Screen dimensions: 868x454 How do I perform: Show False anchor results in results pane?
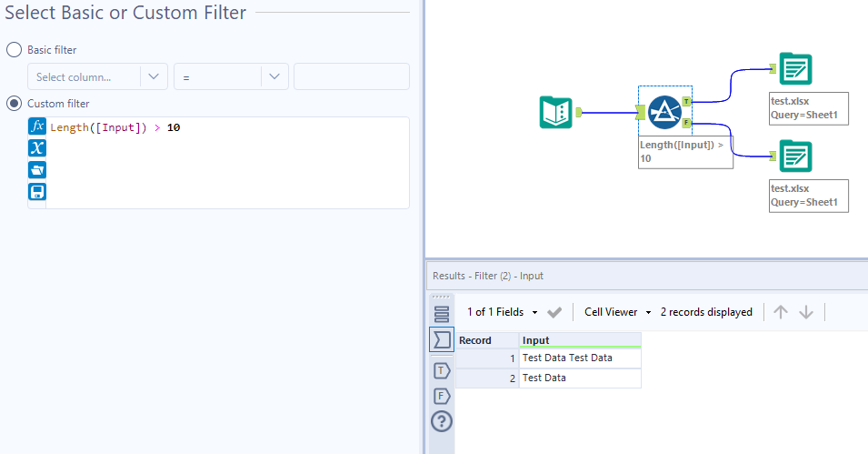point(442,396)
